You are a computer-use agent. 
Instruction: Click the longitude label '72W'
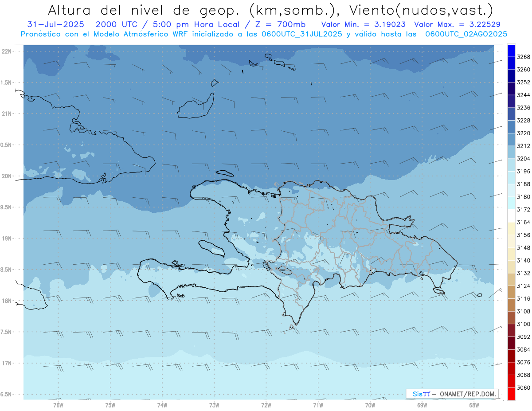(266, 405)
